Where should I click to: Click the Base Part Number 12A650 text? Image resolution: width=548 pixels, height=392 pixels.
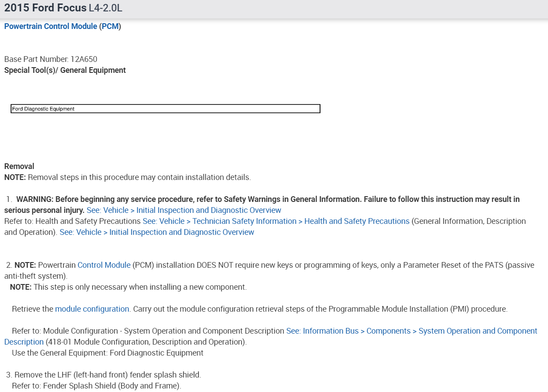pyautogui.click(x=51, y=59)
